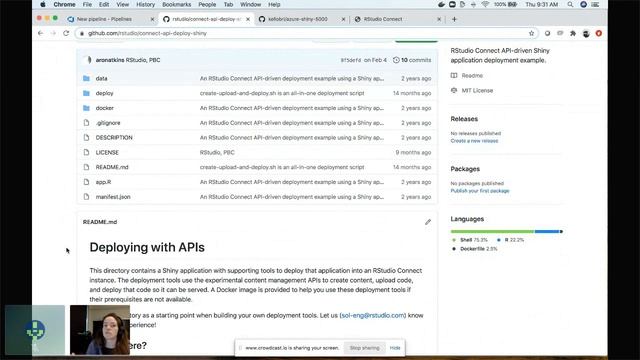Open the People menu
Image resolution: width=640 pixels, height=360 pixels.
tap(207, 4)
